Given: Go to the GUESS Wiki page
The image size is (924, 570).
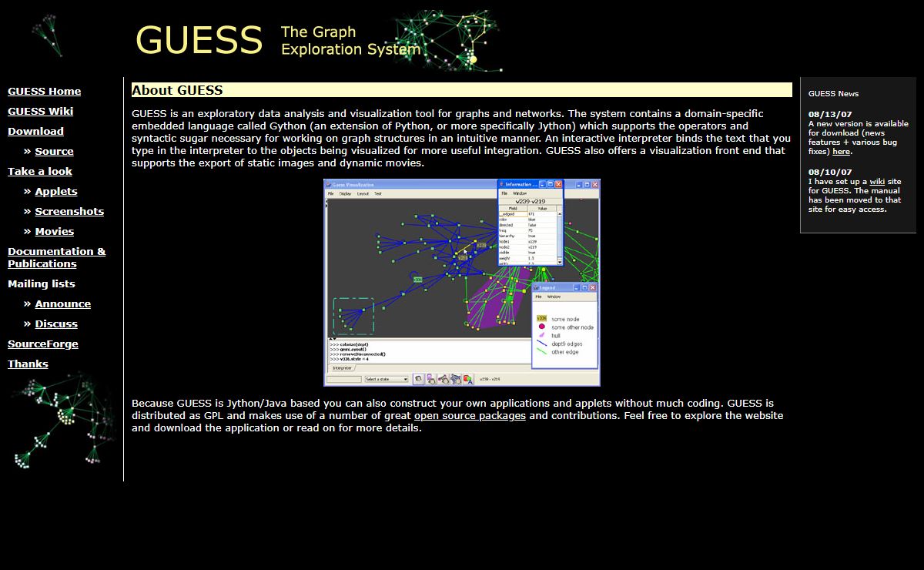Looking at the screenshot, I should [40, 112].
